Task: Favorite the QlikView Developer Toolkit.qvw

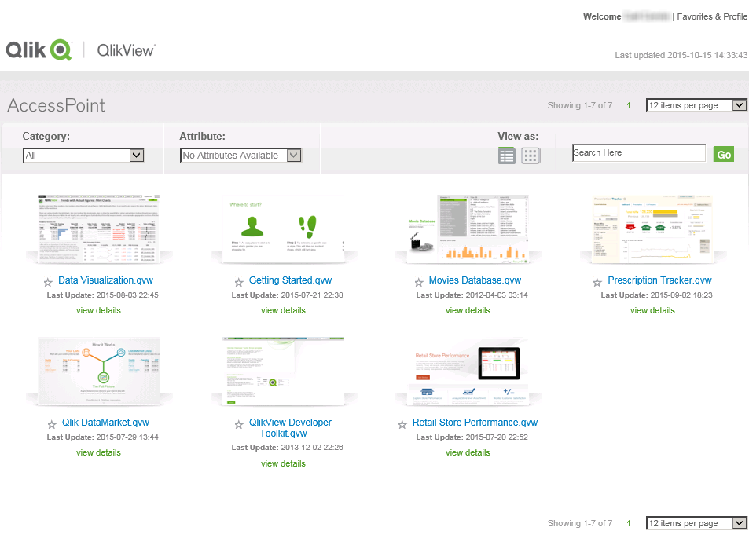Action: [239, 424]
